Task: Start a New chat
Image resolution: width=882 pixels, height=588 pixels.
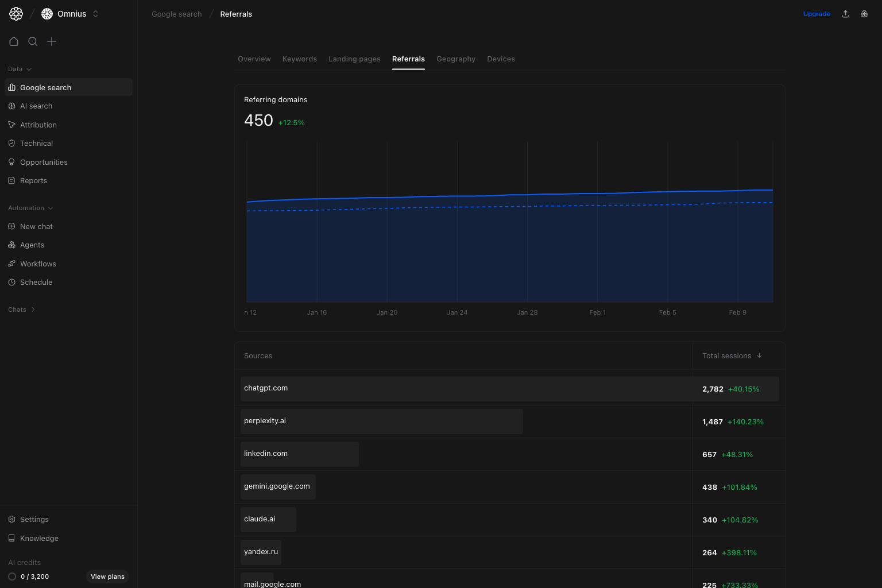Action: click(x=37, y=226)
